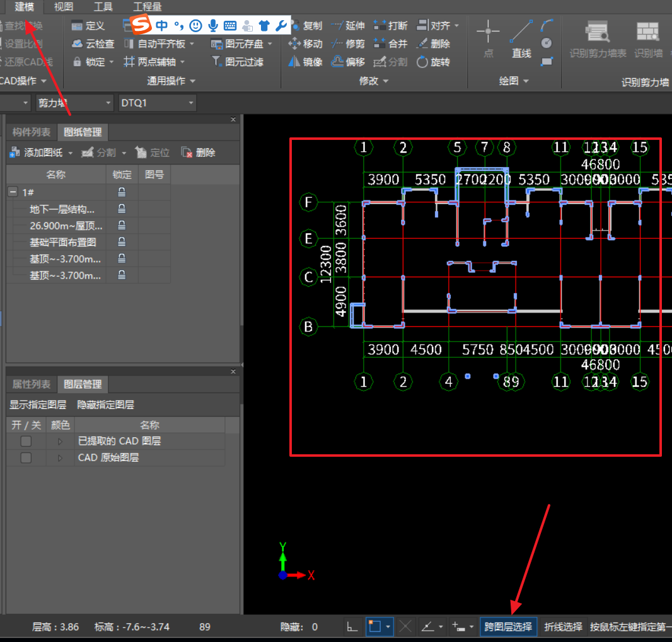Viewport: 672px width, 642px height.
Task: Click 图元存盘 save element button
Action: coord(238,43)
